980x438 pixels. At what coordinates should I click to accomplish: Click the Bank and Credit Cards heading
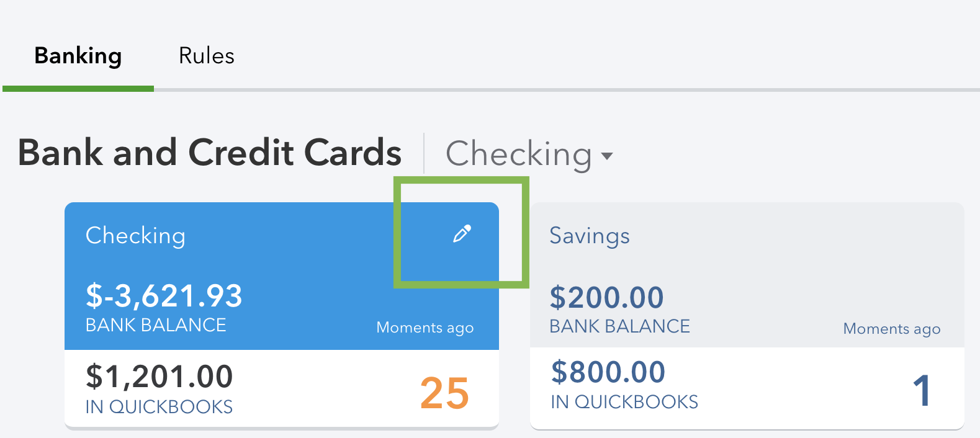pyautogui.click(x=210, y=153)
